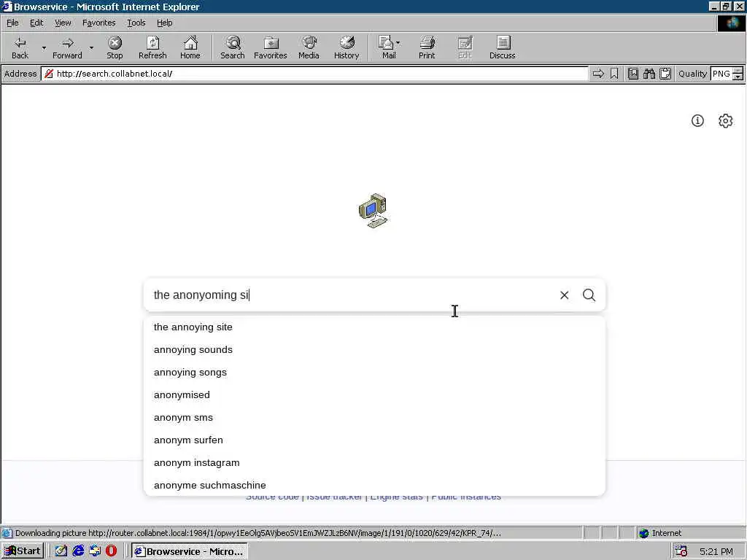Click the Forward toolbar button

pyautogui.click(x=67, y=47)
